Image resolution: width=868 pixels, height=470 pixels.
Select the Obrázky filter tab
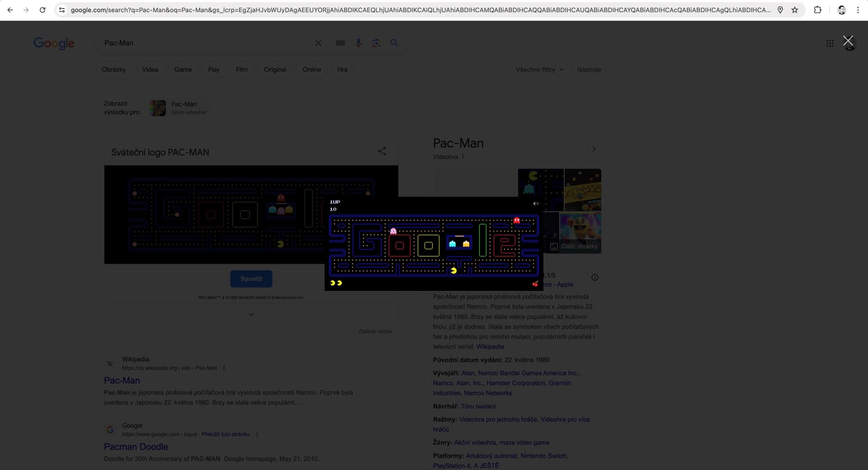coord(114,70)
